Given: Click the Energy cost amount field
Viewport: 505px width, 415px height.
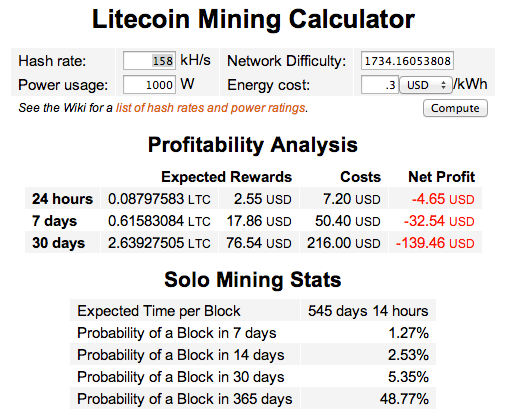Looking at the screenshot, I should [380, 85].
